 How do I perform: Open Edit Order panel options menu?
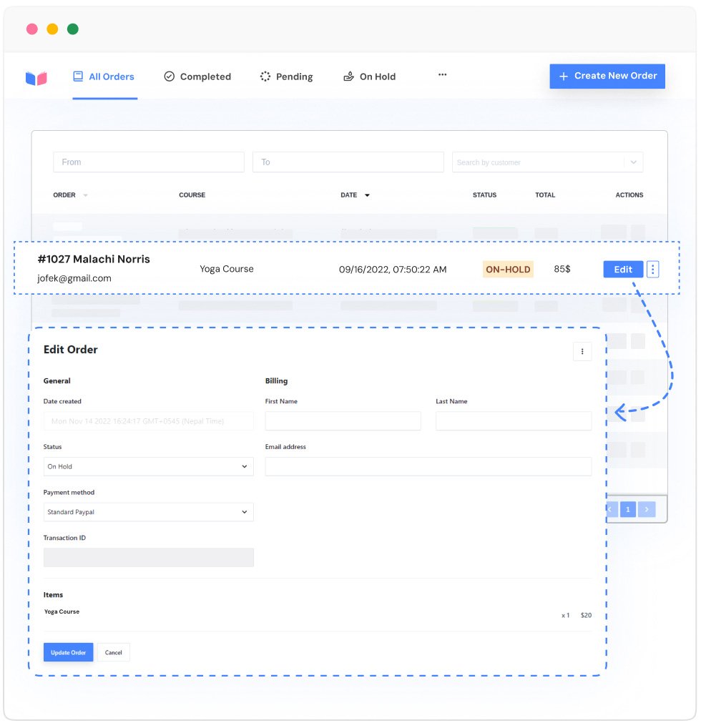tap(582, 351)
